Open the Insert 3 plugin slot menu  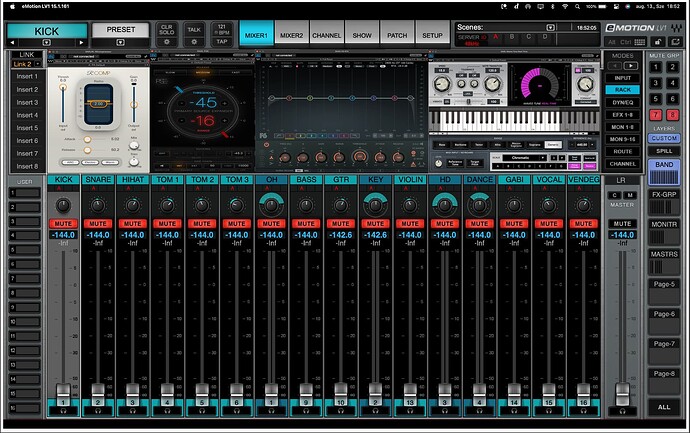pyautogui.click(x=27, y=102)
